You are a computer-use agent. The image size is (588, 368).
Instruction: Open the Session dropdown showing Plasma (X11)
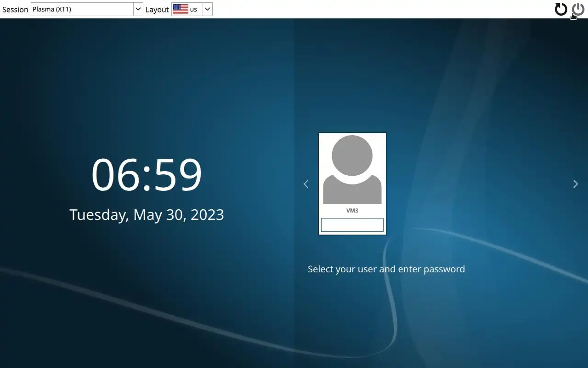coord(87,9)
